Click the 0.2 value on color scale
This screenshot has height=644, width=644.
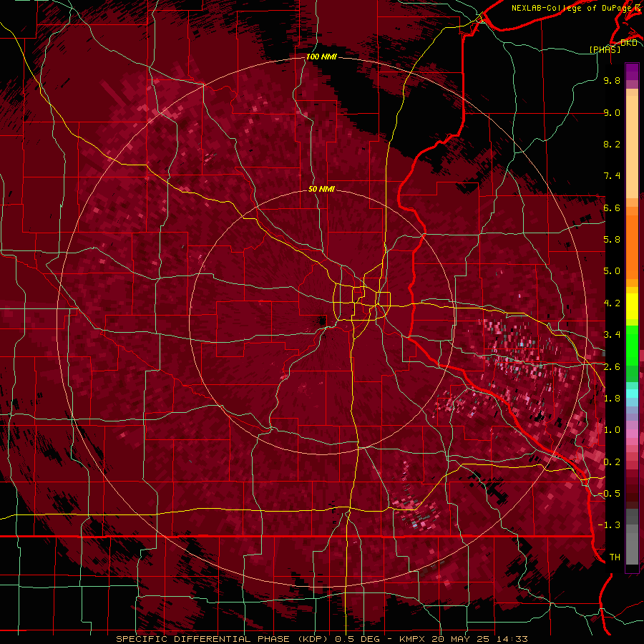point(612,462)
